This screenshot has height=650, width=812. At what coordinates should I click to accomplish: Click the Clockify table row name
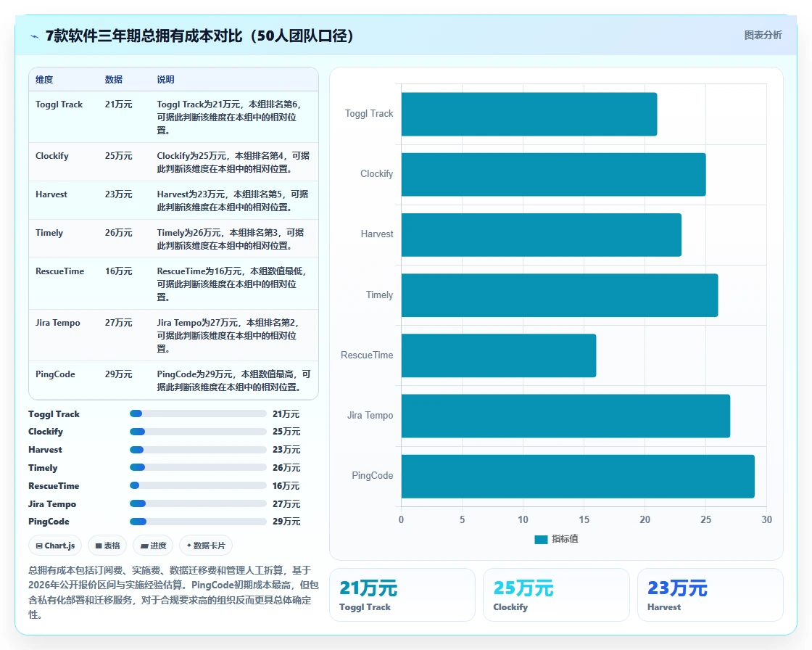click(51, 155)
